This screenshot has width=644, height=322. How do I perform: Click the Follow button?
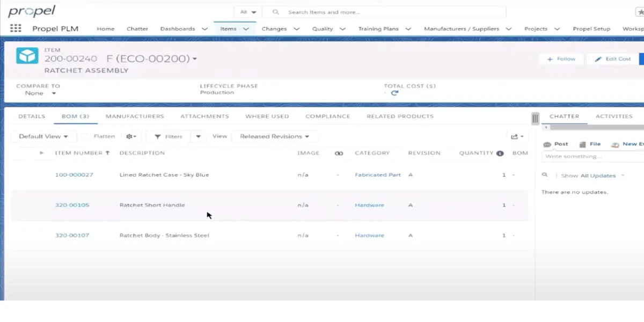click(561, 59)
